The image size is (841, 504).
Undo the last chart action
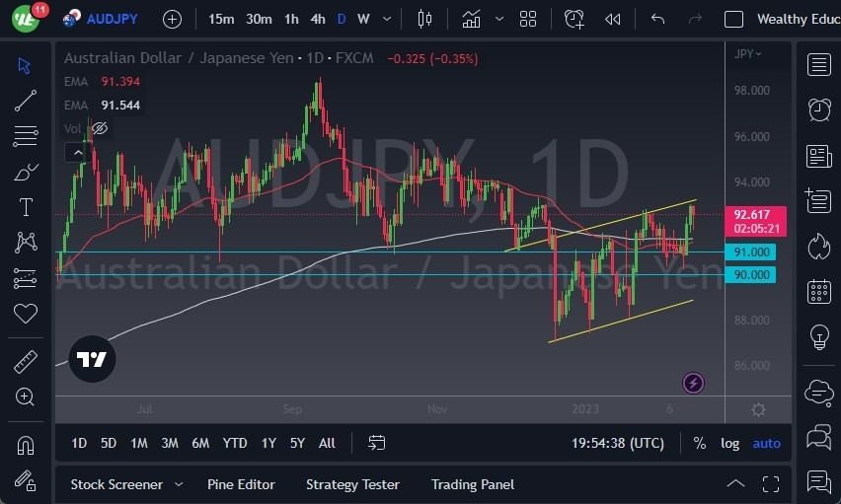pyautogui.click(x=657, y=20)
